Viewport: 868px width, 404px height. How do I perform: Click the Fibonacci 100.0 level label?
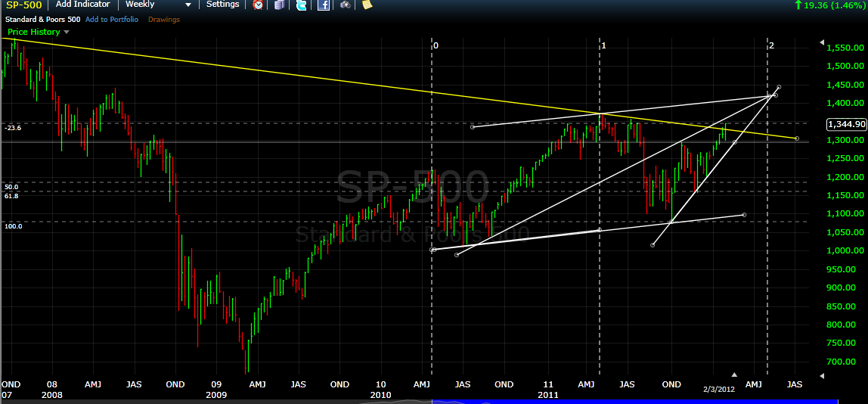[x=14, y=226]
